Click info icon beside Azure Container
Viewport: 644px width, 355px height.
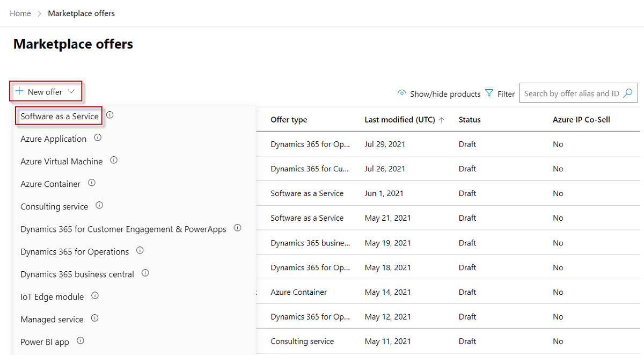(x=92, y=183)
